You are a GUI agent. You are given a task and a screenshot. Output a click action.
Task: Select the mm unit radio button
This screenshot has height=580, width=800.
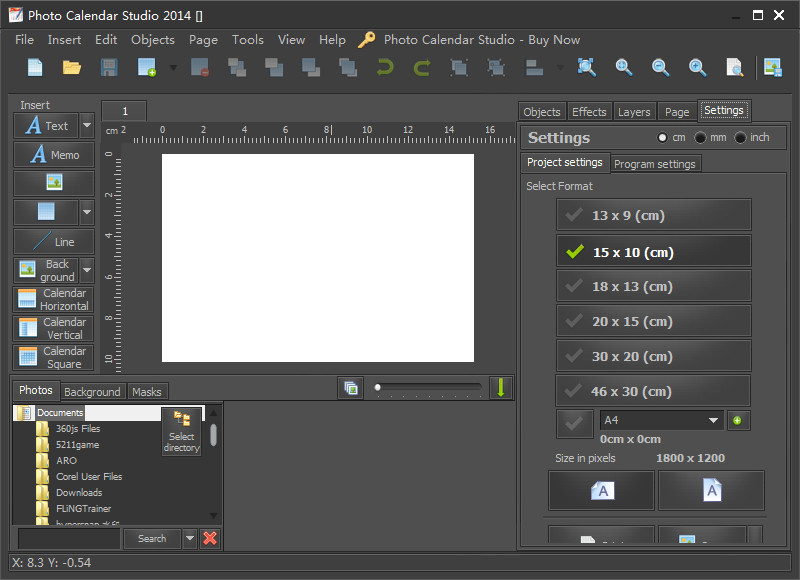pyautogui.click(x=701, y=138)
